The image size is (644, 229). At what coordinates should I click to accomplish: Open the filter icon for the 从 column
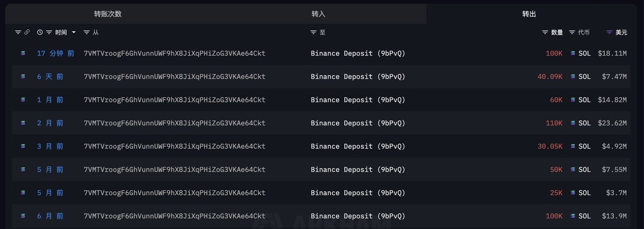click(87, 32)
